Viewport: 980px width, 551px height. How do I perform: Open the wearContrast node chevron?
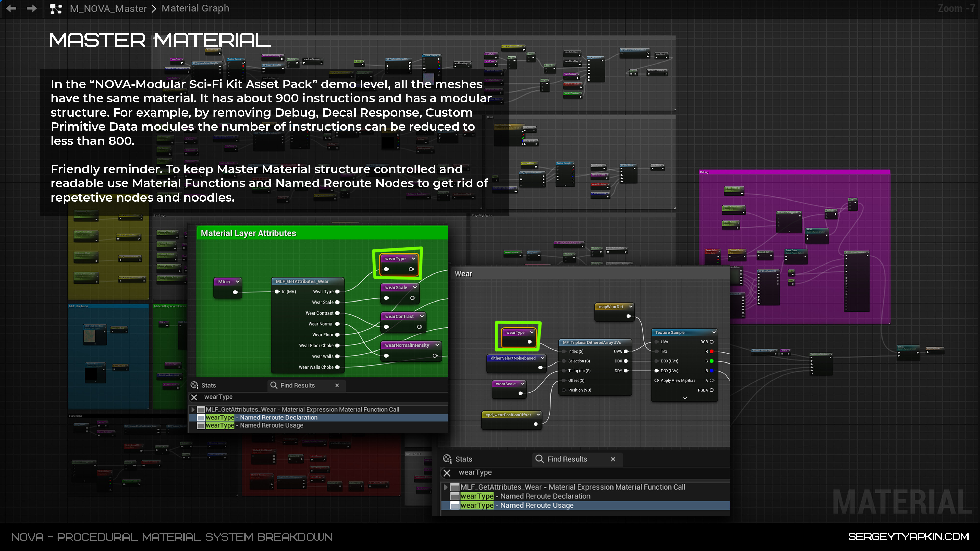[422, 316]
